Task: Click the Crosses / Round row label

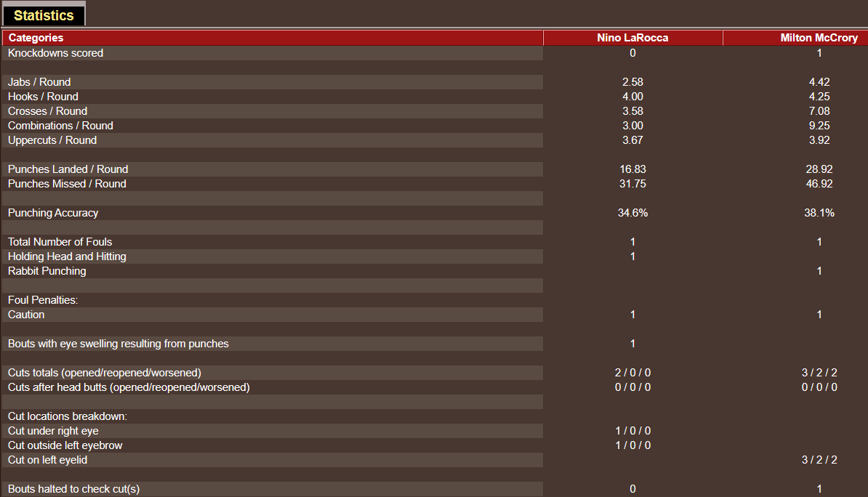Action: pos(47,111)
